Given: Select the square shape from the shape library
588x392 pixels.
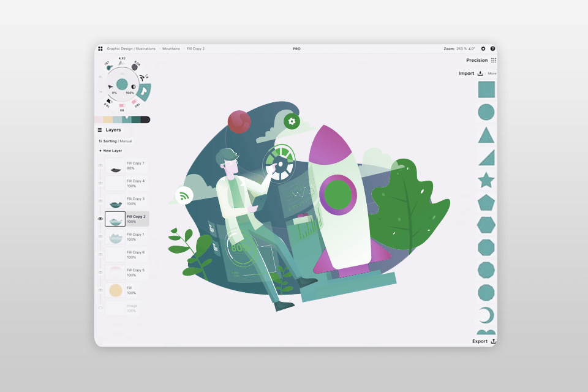Looking at the screenshot, I should (x=486, y=91).
